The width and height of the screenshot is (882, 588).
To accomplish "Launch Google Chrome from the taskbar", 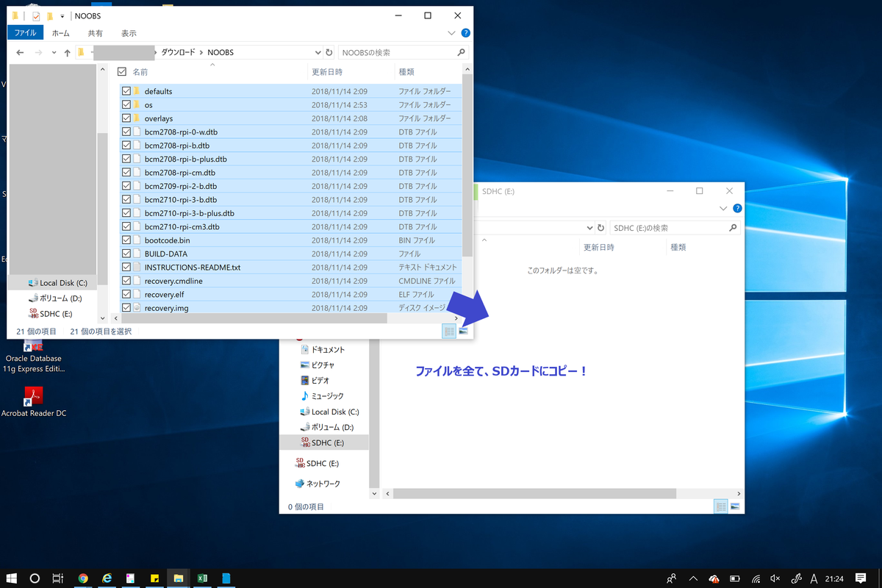I will 83,578.
